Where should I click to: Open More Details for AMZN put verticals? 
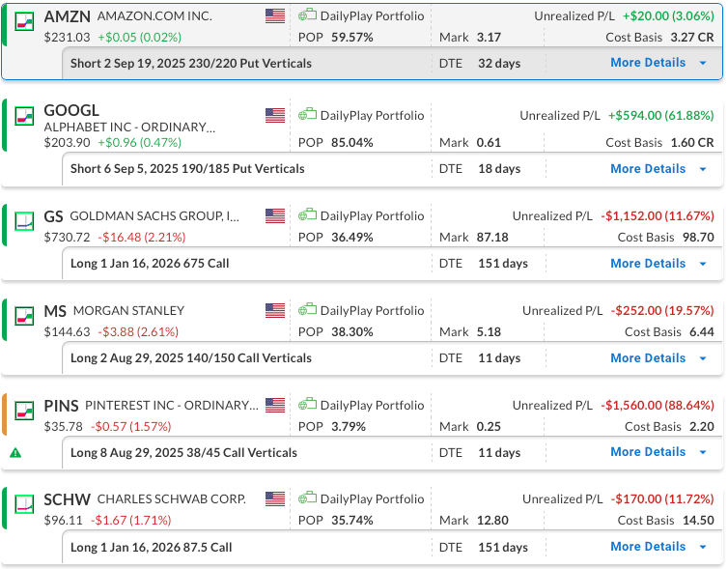click(x=648, y=63)
